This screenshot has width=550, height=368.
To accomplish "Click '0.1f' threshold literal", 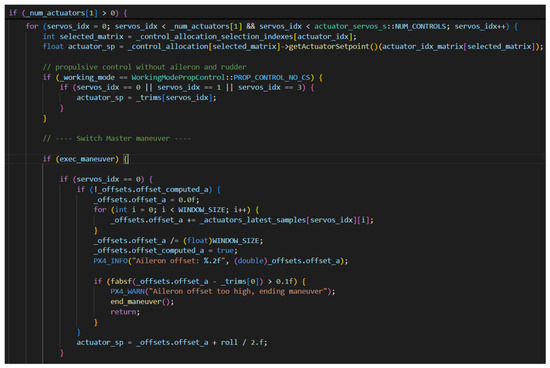I will tap(284, 281).
